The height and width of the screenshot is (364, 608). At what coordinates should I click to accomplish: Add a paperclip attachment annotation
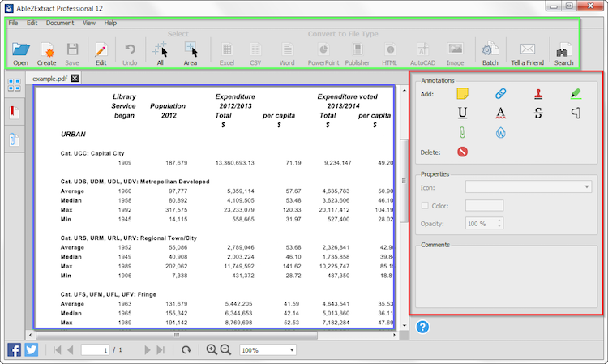point(462,132)
